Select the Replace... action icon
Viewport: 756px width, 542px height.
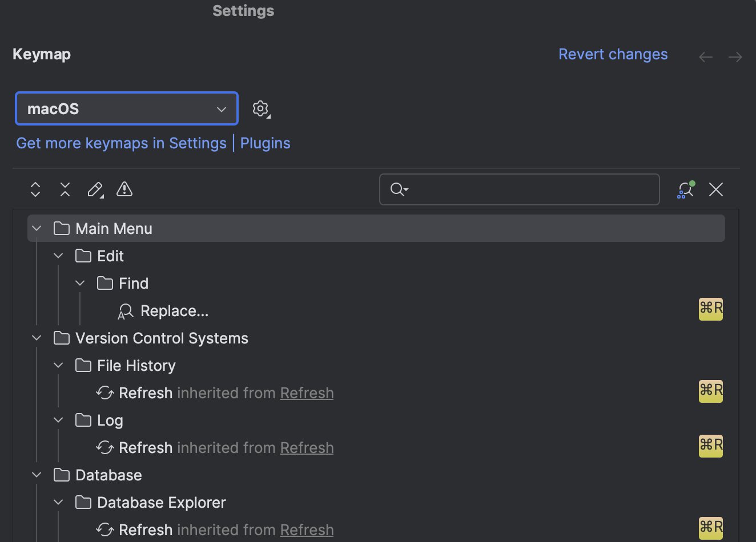125,310
